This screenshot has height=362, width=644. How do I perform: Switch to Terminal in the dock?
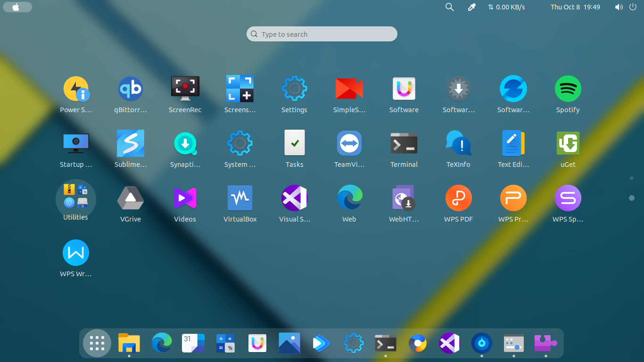pos(386,343)
